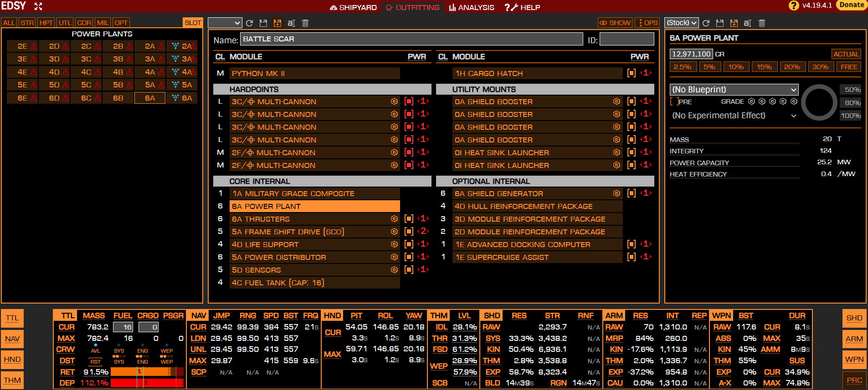The image size is (868, 390).
Task: Click the reload build icon beside build dropdown
Action: [x=249, y=23]
